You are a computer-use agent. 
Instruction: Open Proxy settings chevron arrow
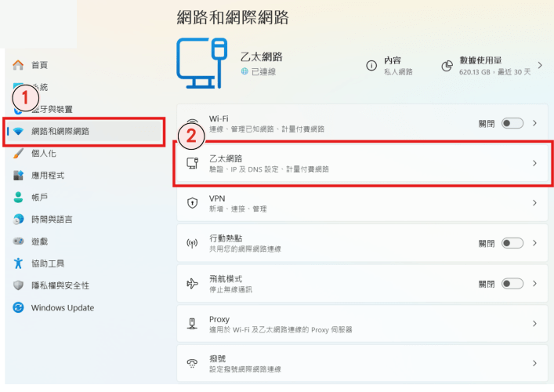point(534,324)
